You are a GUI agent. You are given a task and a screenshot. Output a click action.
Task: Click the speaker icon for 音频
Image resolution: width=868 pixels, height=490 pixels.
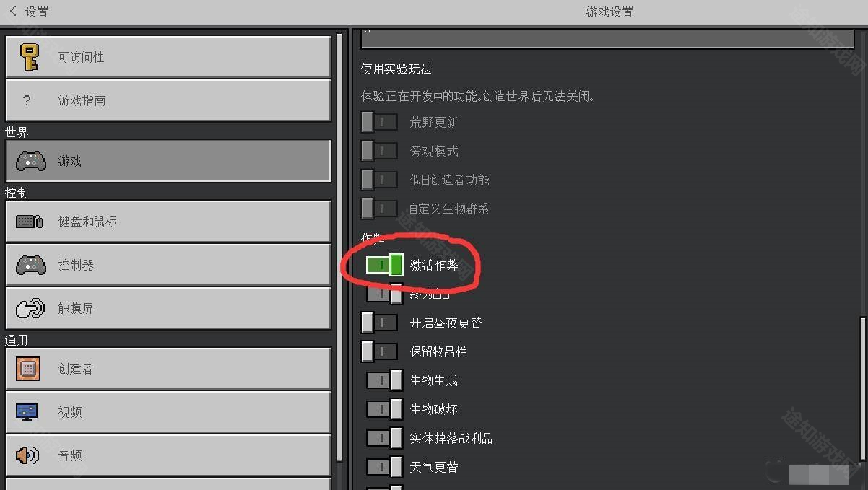click(27, 455)
